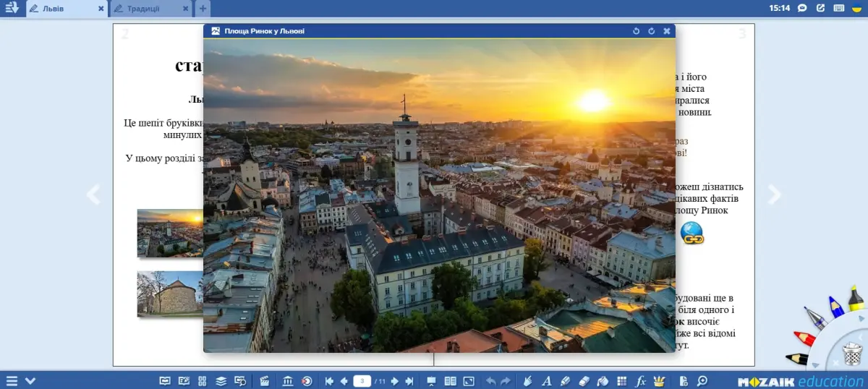The height and width of the screenshot is (389, 868).
Task: Add a new tab with plus
Action: [203, 9]
